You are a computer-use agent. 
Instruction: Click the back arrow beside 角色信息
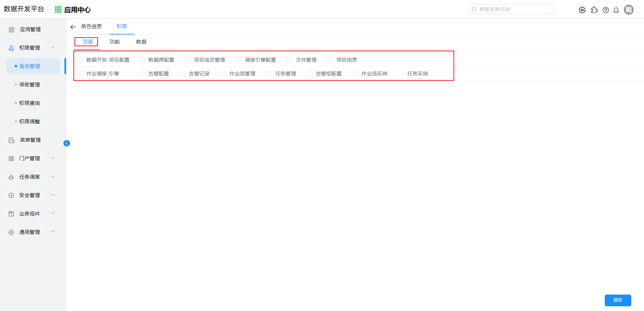click(x=73, y=27)
